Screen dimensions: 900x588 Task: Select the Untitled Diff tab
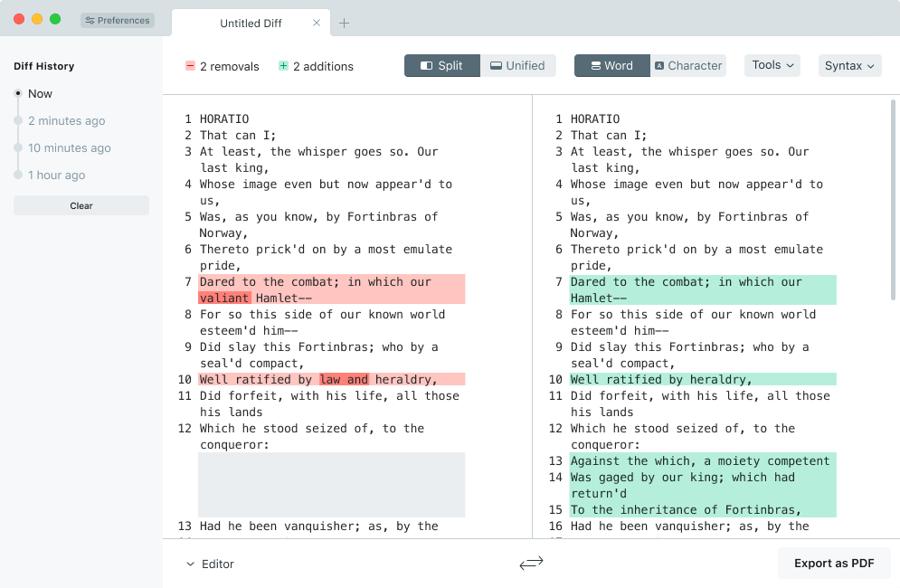[x=251, y=24]
